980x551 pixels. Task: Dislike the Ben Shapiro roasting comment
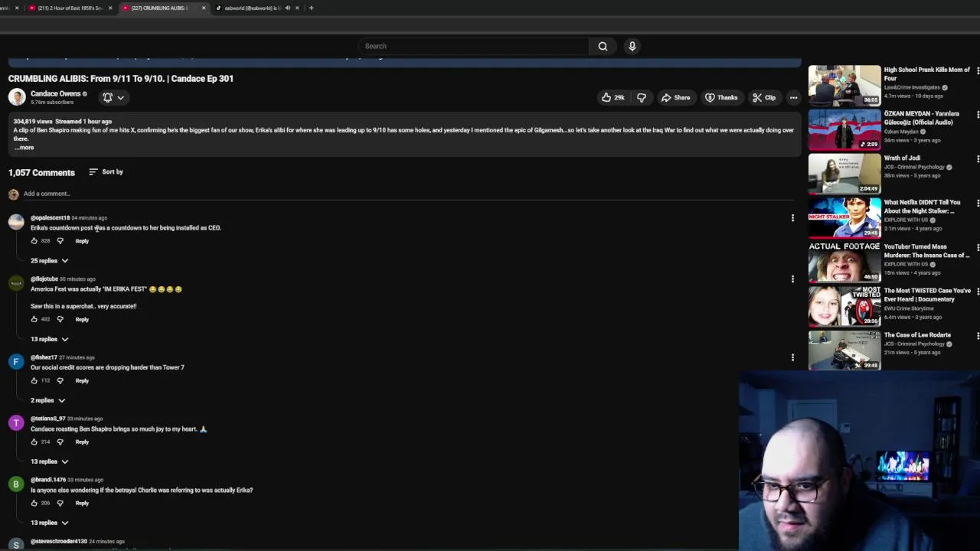point(60,442)
